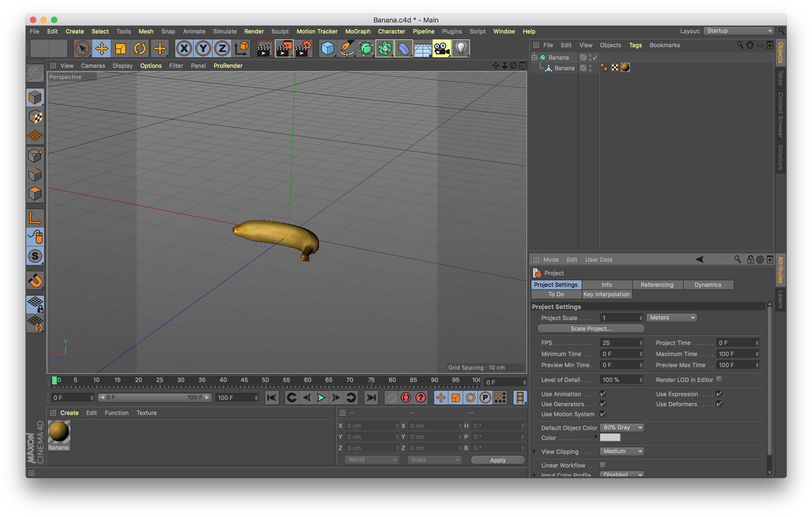Jump to end of animation
The image size is (812, 517).
[371, 398]
